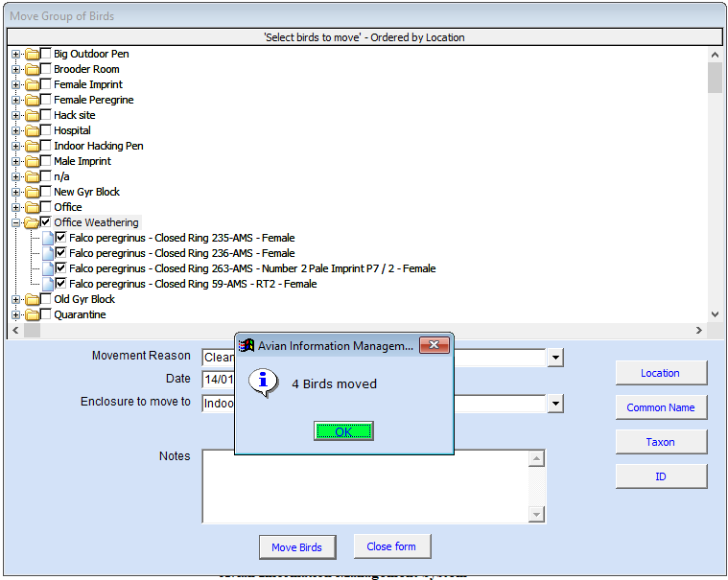Click document icon for Closed Ring 235-AMS
This screenshot has width=728, height=580.
pos(48,239)
